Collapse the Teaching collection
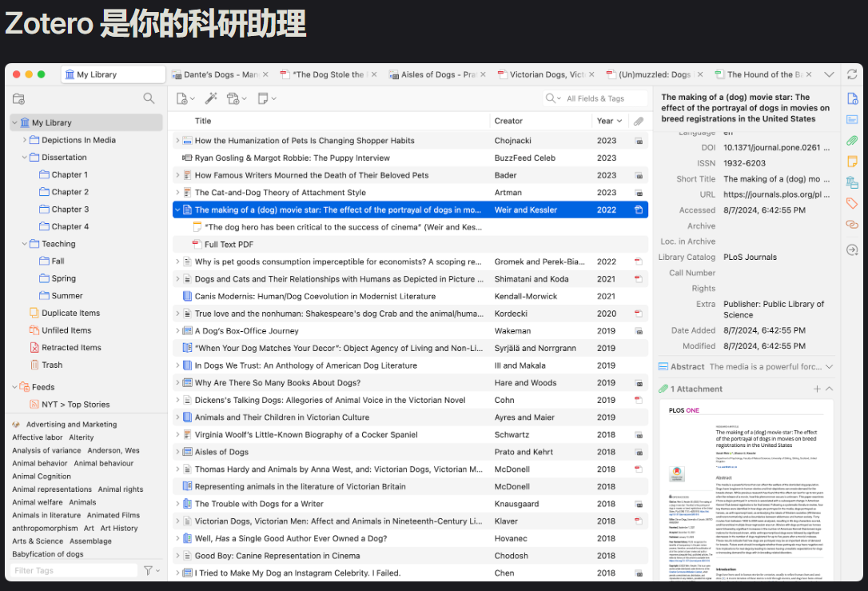The image size is (868, 591). 24,244
